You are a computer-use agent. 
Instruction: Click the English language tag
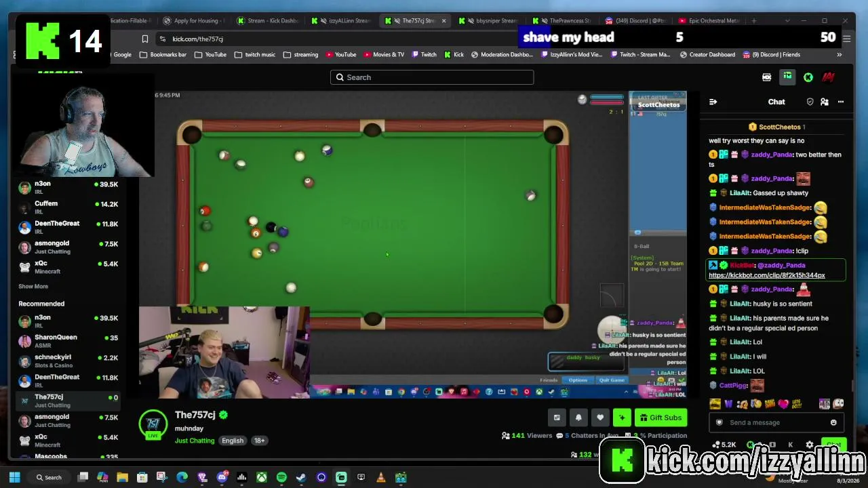pos(233,441)
